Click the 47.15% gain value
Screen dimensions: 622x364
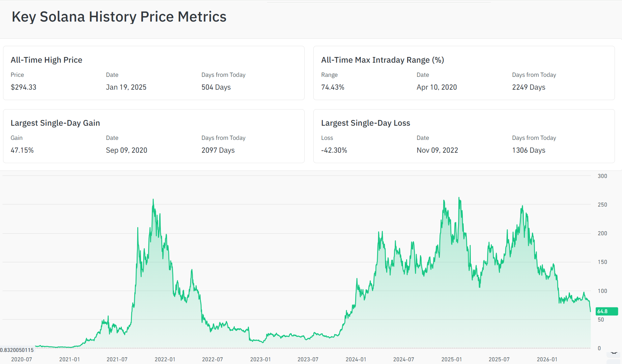pos(22,150)
